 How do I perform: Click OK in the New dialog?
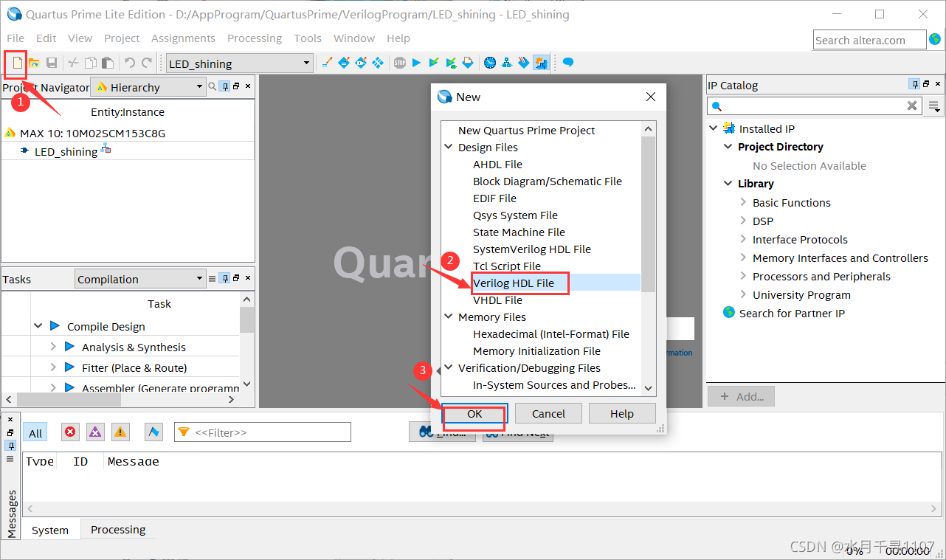[x=474, y=414]
